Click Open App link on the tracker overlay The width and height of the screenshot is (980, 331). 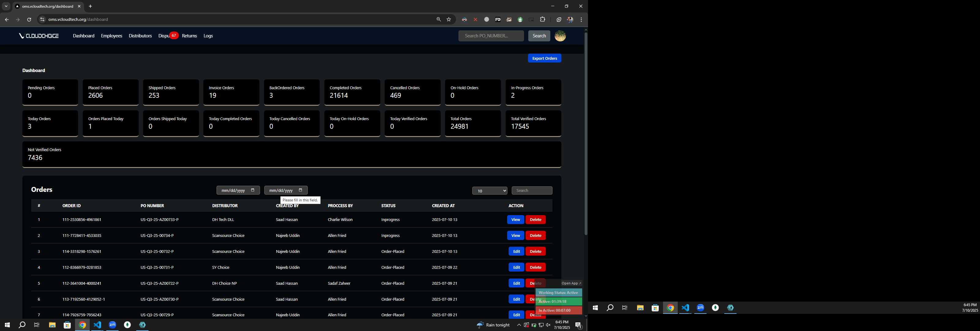tap(571, 283)
